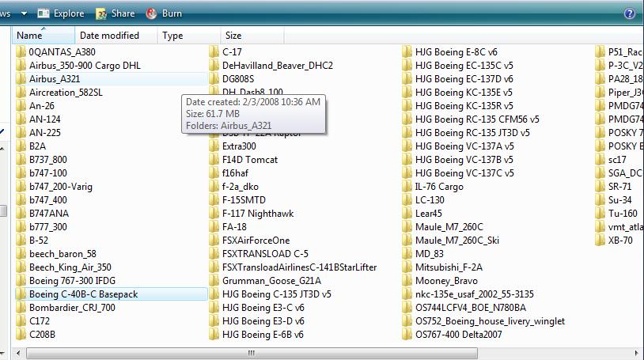
Task: Click the FA-18 folder name
Action: click(234, 227)
